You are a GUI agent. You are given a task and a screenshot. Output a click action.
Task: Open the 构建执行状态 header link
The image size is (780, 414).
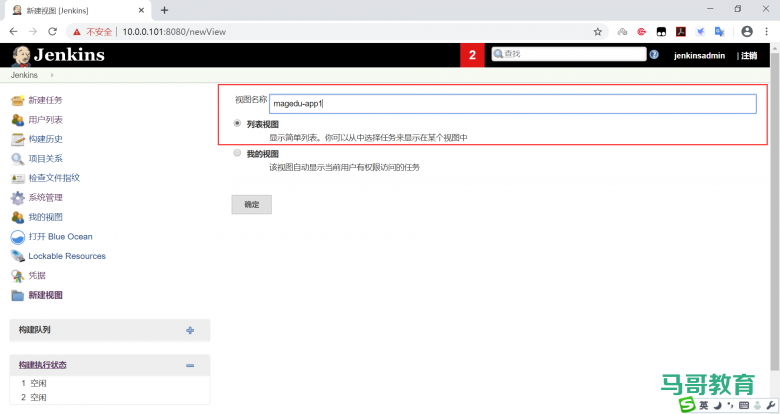point(42,365)
